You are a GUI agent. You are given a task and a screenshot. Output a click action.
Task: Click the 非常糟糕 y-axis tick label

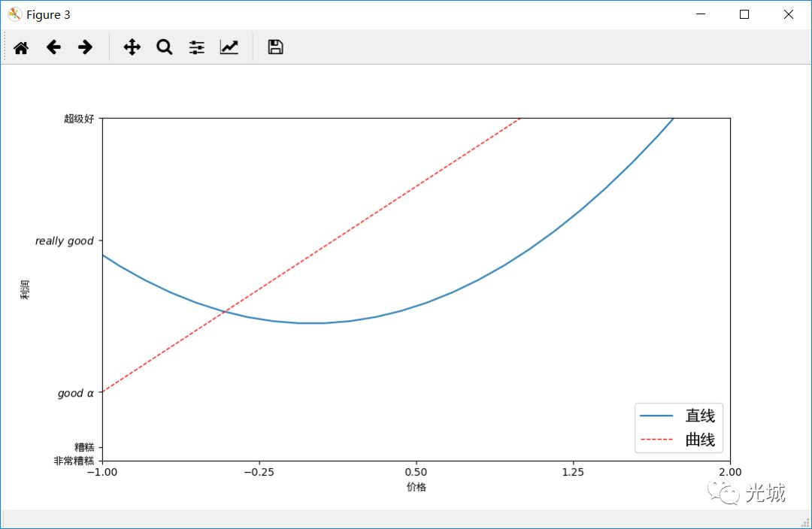(x=74, y=461)
